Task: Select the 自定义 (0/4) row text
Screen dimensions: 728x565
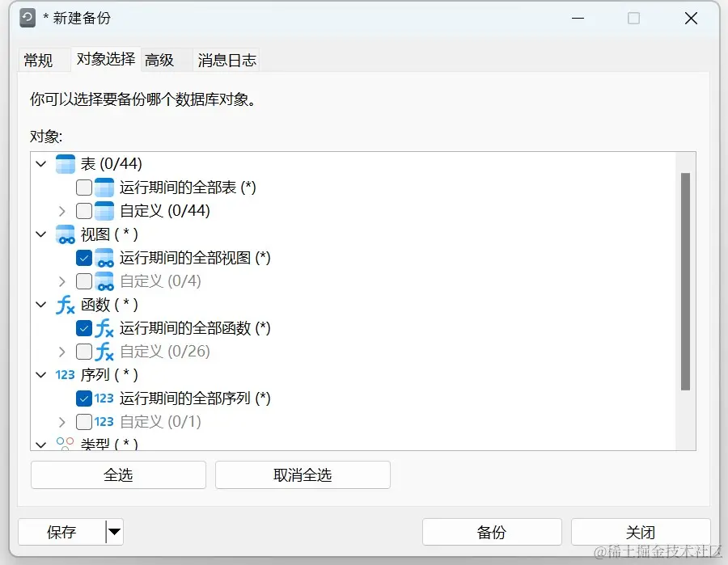Action: pyautogui.click(x=160, y=281)
